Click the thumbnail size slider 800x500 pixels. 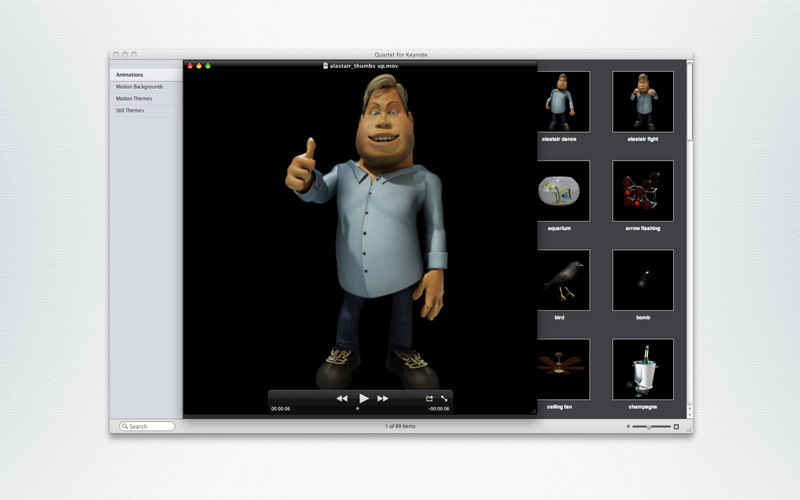(652, 427)
